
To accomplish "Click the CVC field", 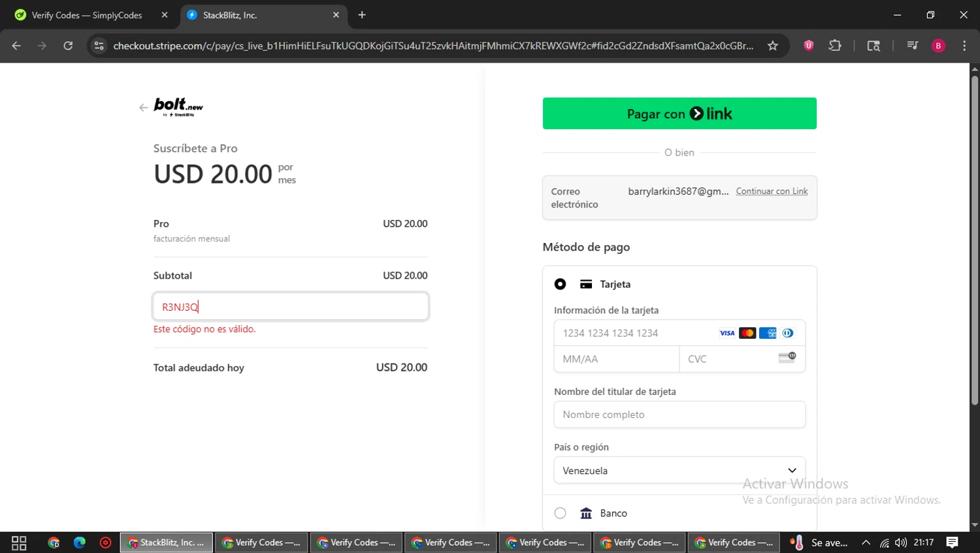I will pos(742,359).
